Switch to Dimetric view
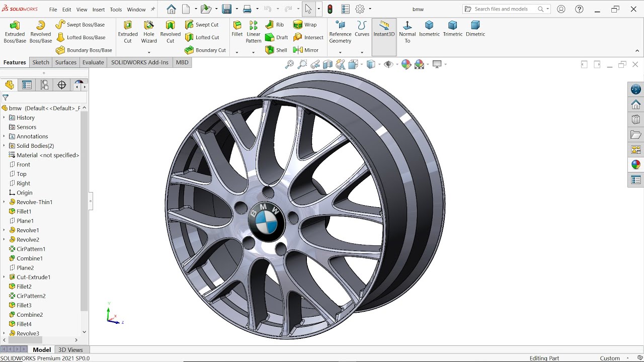The width and height of the screenshot is (644, 362). pos(475,29)
